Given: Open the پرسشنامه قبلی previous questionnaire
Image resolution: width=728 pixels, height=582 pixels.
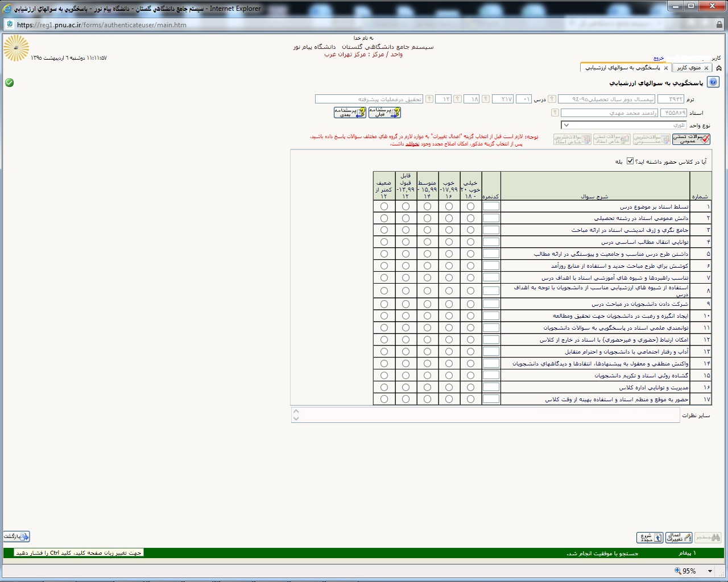Looking at the screenshot, I should 384,113.
